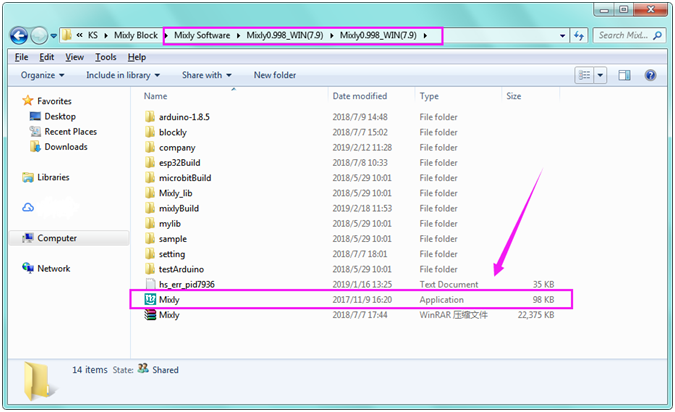This screenshot has height=412, width=675.
Task: Close the Explorer window
Action: (650, 9)
